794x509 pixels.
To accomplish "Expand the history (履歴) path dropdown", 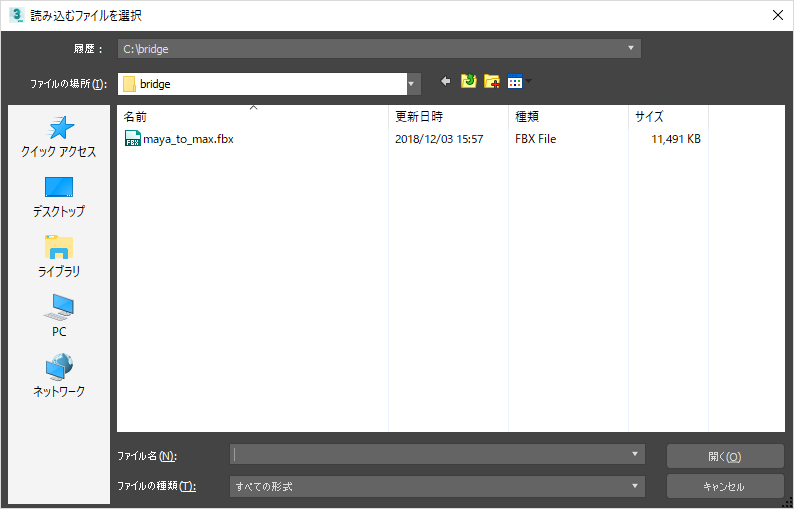I will coord(631,48).
